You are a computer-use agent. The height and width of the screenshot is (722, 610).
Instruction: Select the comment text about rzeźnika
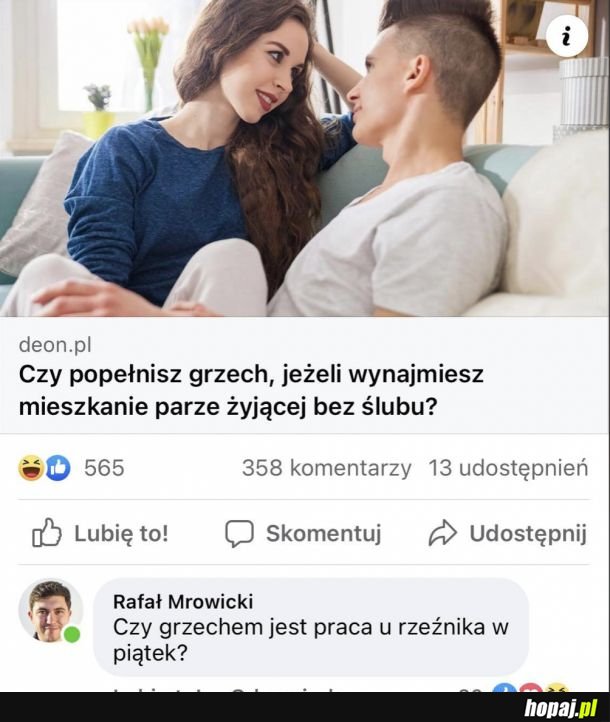tap(311, 640)
